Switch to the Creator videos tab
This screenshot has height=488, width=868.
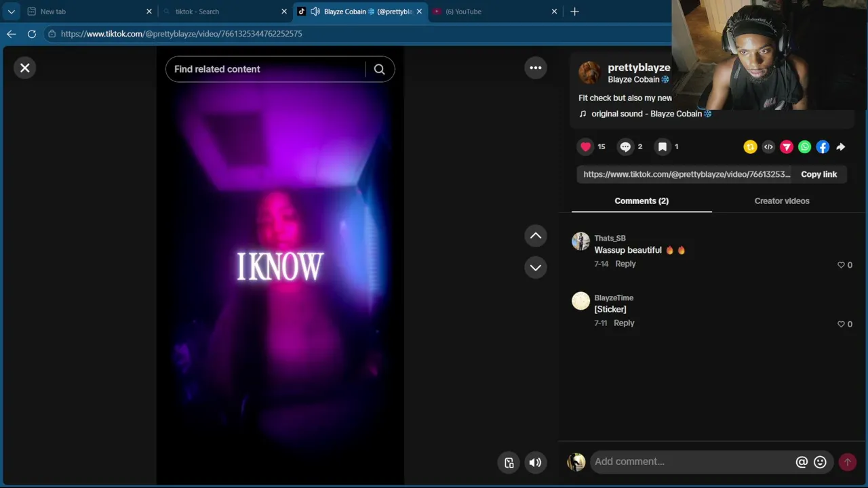[782, 201]
